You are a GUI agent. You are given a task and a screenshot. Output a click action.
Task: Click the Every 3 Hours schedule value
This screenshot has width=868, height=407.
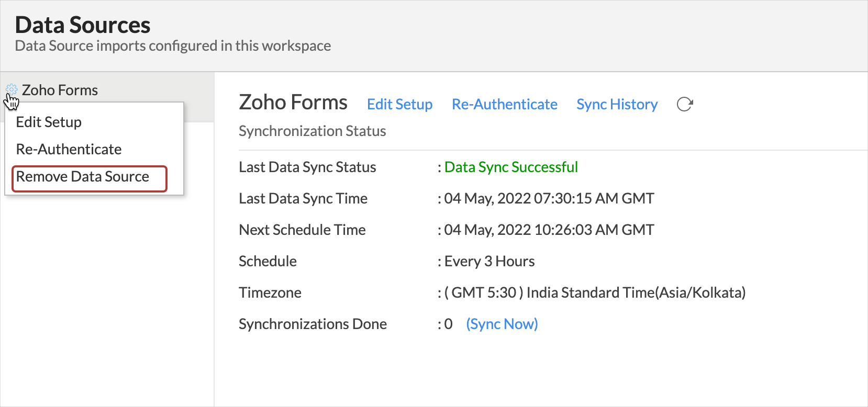coord(489,261)
